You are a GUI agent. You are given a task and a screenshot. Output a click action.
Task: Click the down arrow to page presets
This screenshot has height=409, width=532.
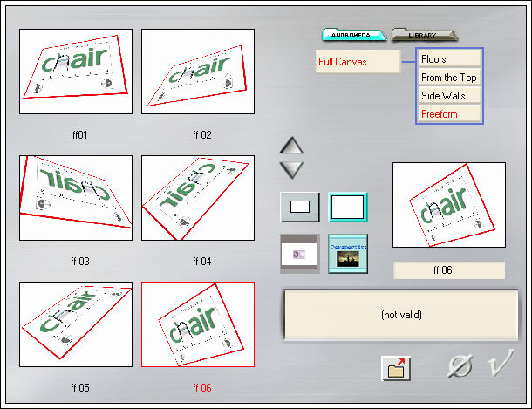tap(291, 169)
